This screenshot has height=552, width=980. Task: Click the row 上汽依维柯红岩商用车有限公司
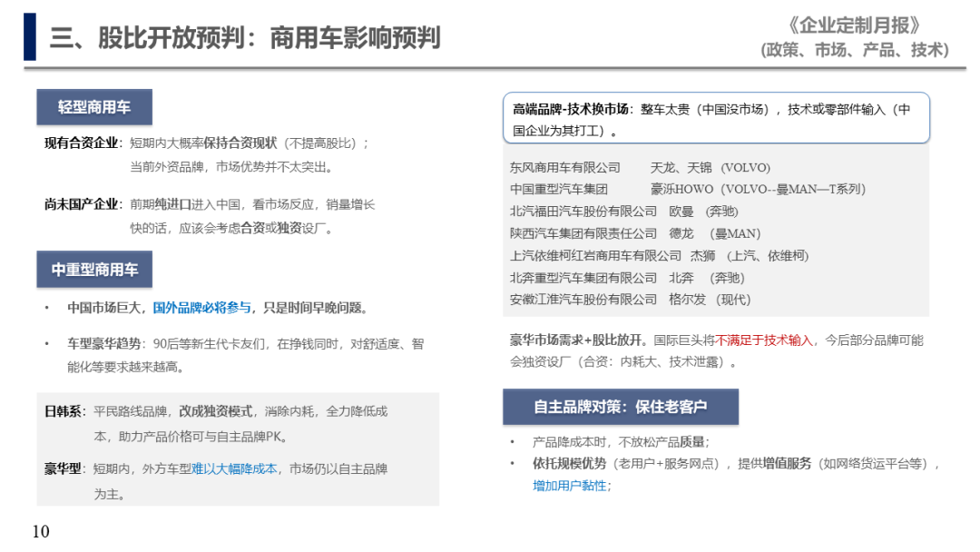[x=595, y=256]
